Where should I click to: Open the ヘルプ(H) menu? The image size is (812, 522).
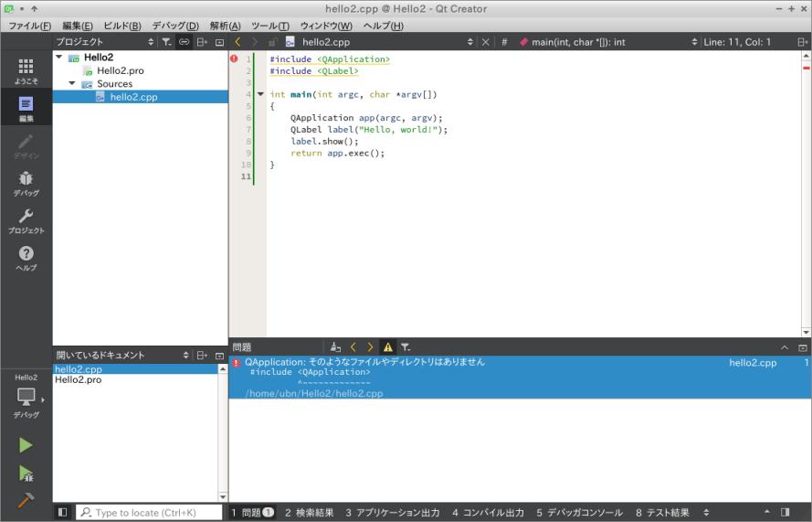(x=384, y=26)
